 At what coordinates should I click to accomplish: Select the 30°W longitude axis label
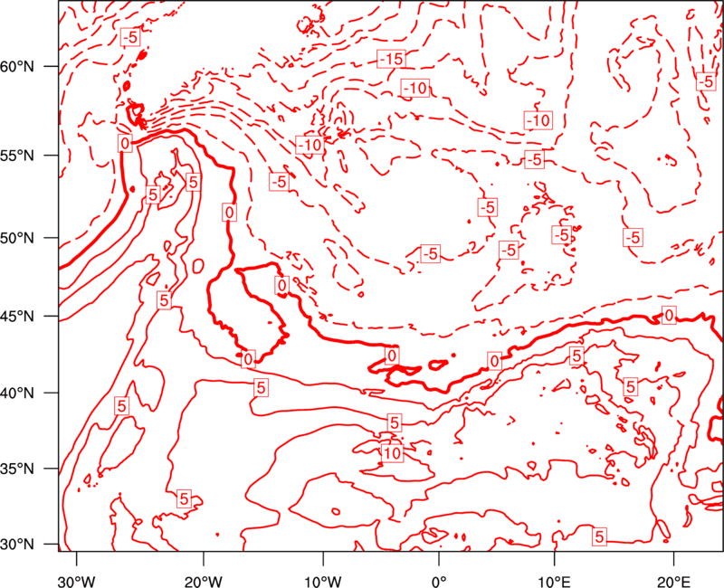77,582
